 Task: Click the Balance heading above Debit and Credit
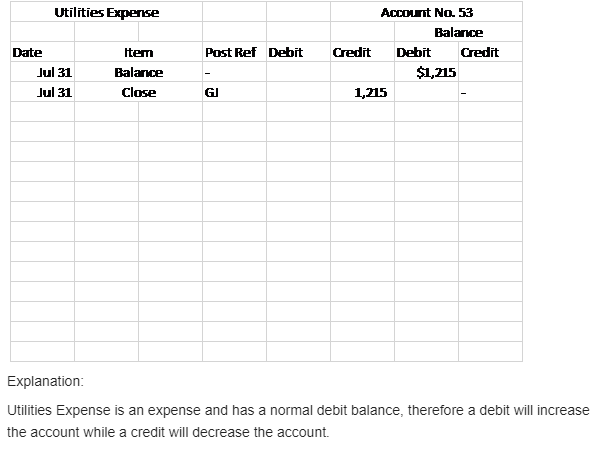point(459,33)
